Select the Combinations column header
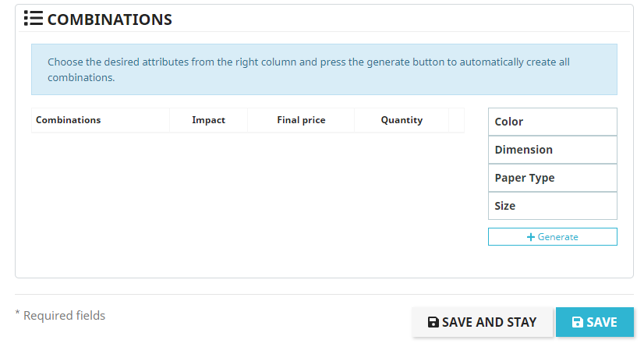Image resolution: width=644 pixels, height=347 pixels. [69, 120]
